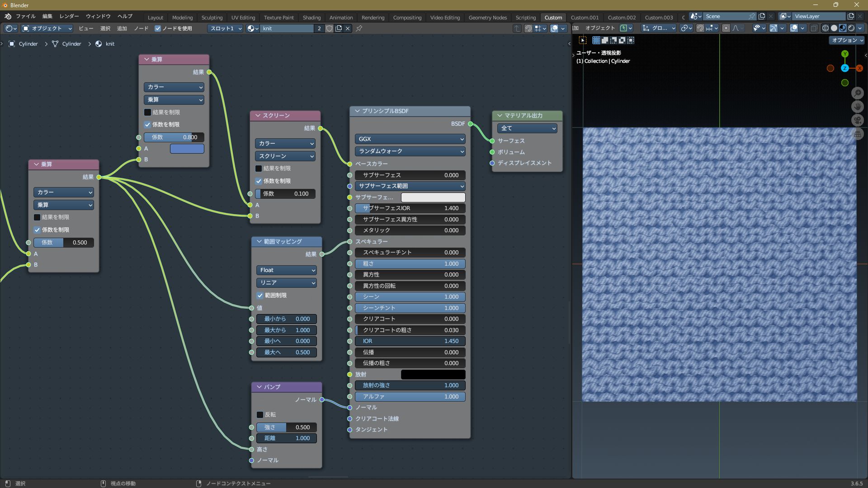The image size is (868, 488).
Task: Switch to the Shading workspace tab
Action: [311, 17]
